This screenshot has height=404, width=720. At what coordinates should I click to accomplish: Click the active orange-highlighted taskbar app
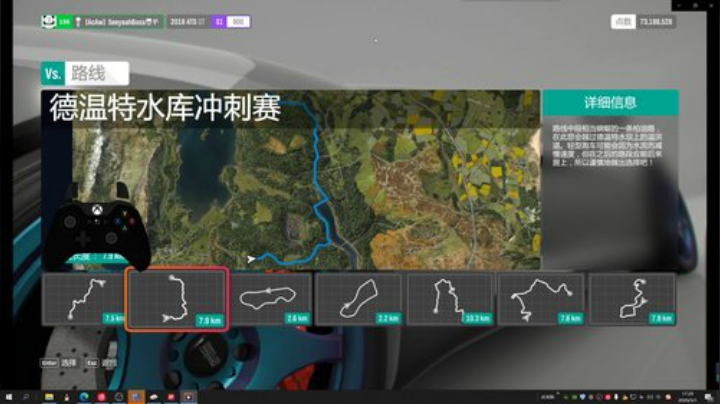(136, 397)
